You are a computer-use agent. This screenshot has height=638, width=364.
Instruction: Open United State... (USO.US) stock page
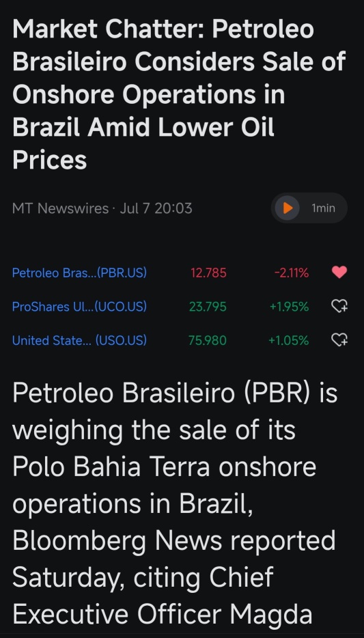point(79,340)
